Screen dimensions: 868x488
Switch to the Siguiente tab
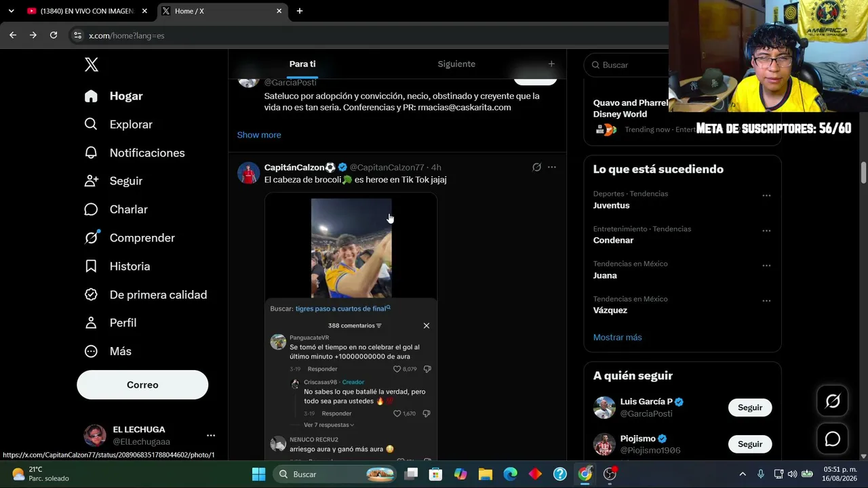[x=456, y=64]
